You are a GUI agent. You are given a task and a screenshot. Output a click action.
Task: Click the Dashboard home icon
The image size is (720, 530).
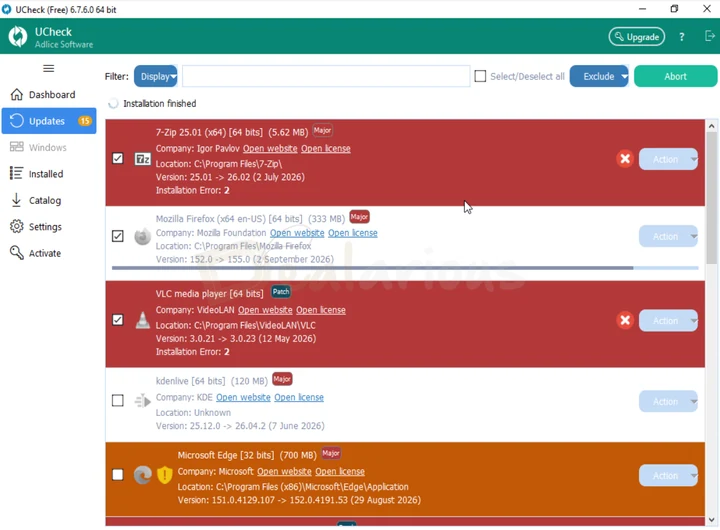click(x=17, y=95)
